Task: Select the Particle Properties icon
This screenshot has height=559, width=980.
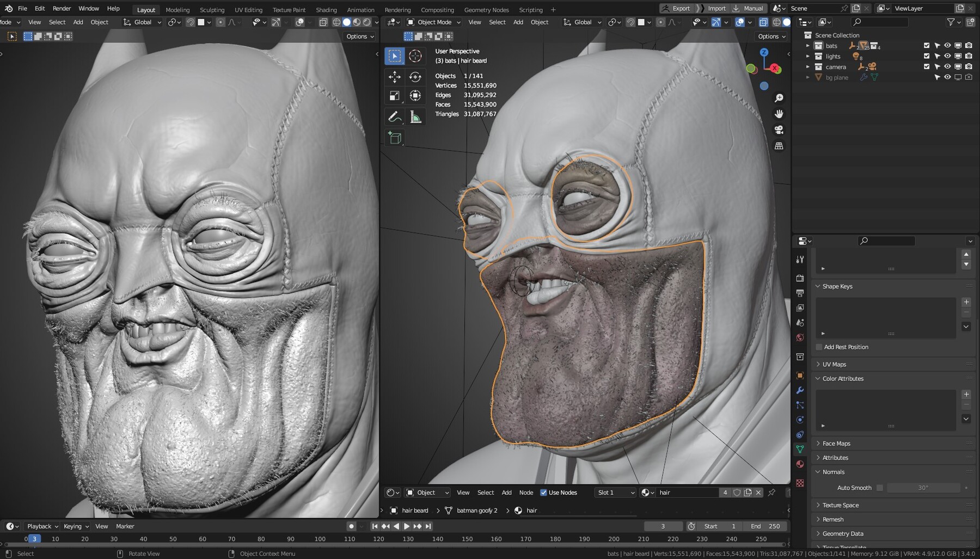Action: pos(800,405)
